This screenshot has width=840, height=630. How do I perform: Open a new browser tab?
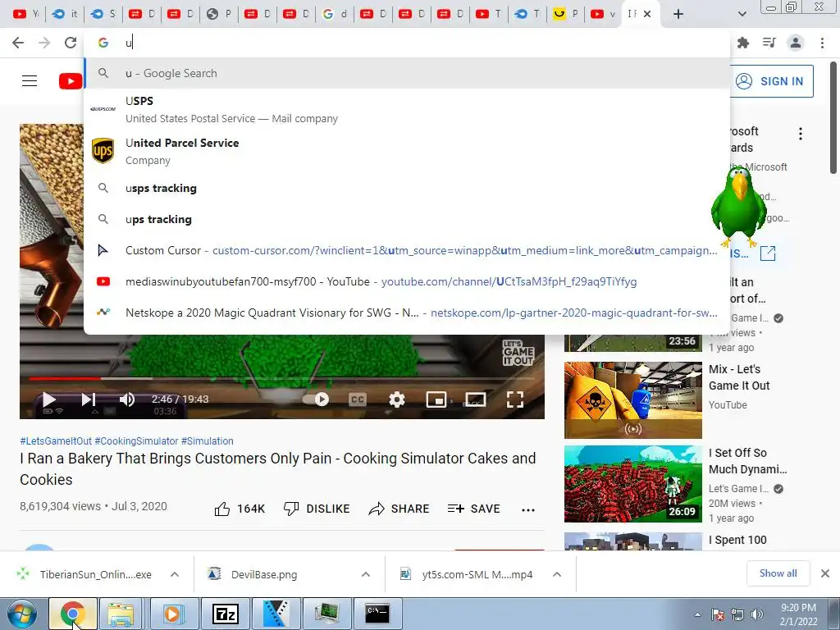click(x=678, y=14)
